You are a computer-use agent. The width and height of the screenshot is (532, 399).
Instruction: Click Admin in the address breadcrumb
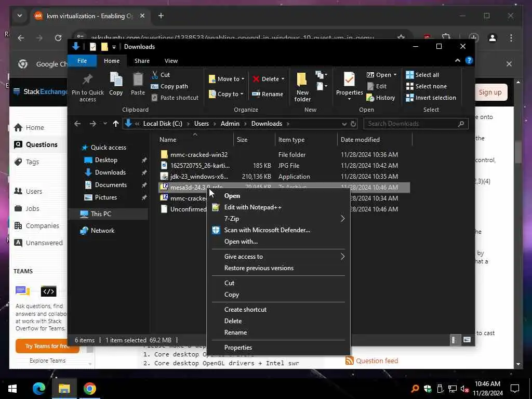tap(230, 124)
